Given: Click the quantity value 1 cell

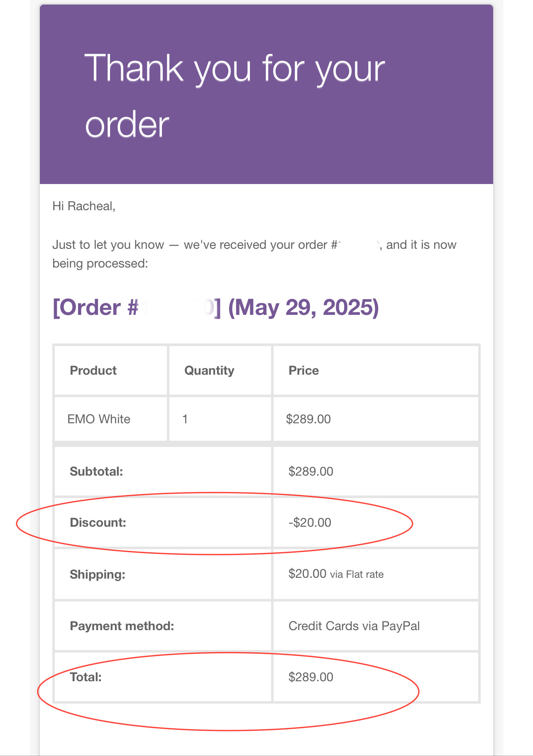Looking at the screenshot, I should point(185,419).
